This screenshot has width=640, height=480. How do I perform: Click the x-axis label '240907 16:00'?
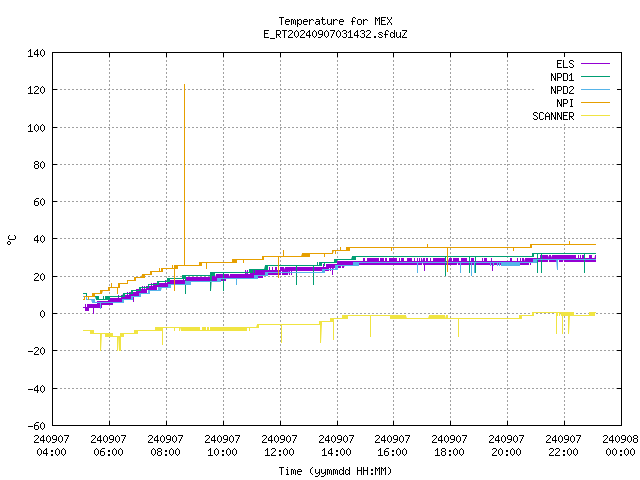point(393,446)
